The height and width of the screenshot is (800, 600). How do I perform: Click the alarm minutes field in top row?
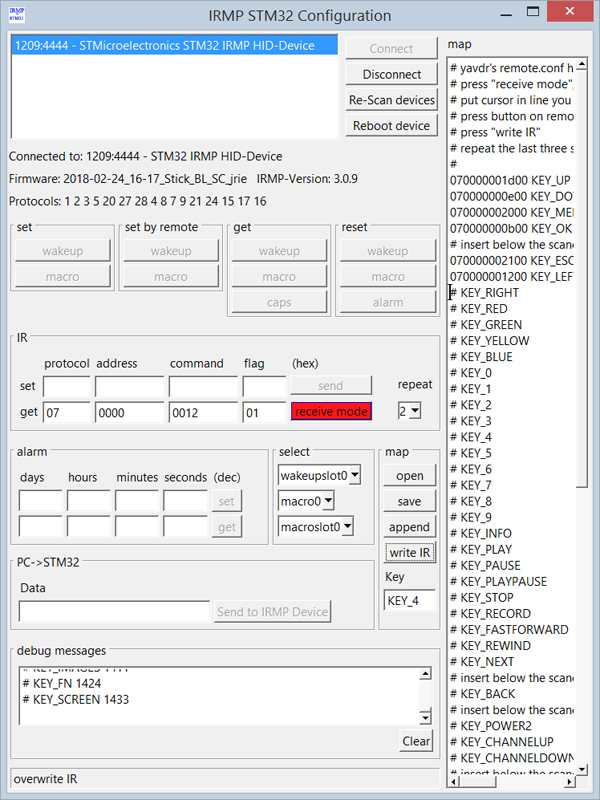pos(137,501)
